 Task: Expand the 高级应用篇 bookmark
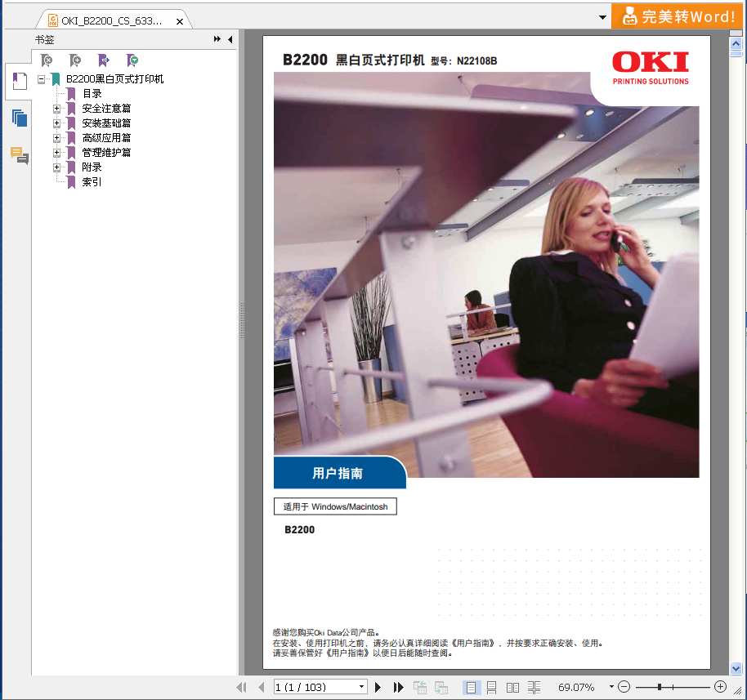pos(56,138)
